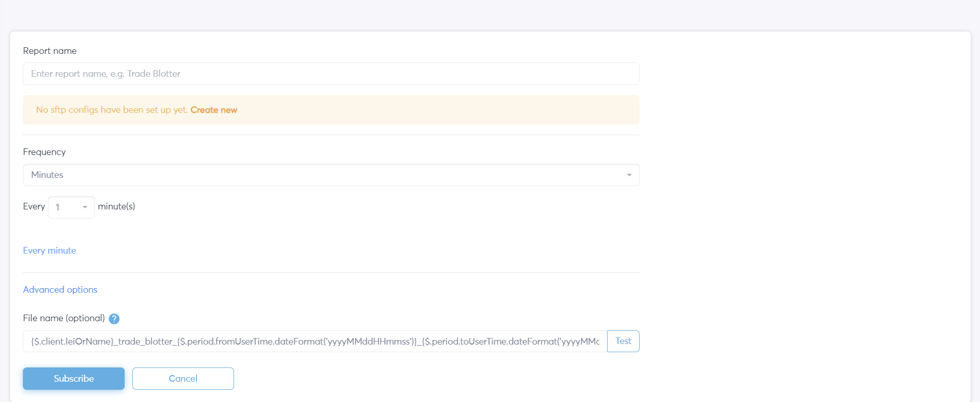
Task: Click the 'trade_blotter' part of the file name template
Action: coord(145,342)
